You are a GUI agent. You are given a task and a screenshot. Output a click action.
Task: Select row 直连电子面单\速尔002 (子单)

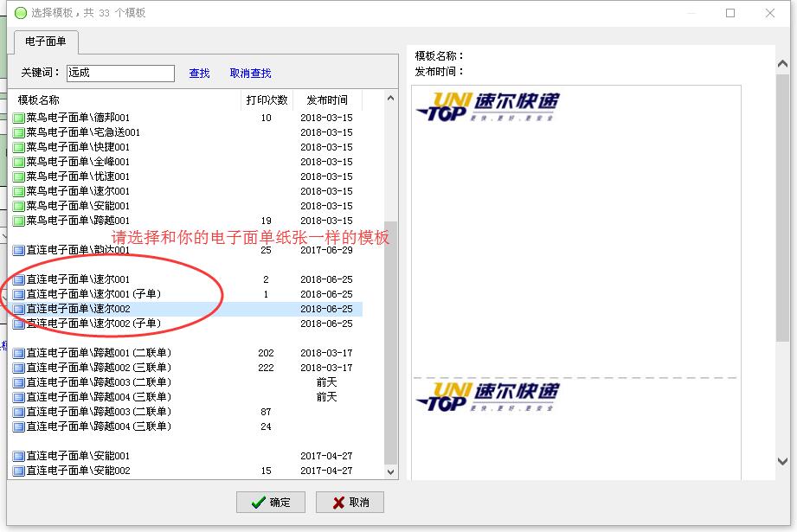pos(187,324)
